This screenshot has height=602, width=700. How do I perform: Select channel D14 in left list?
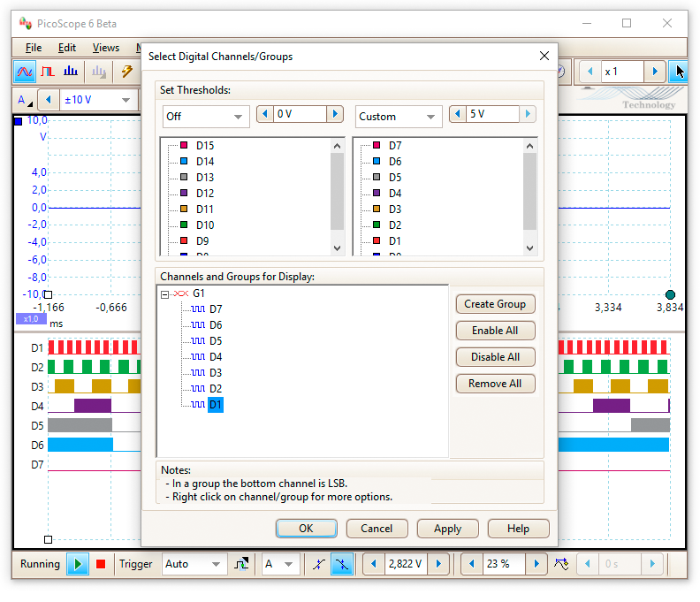click(x=205, y=162)
